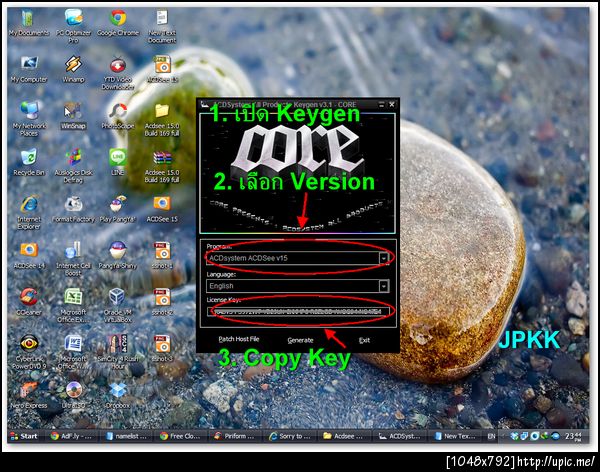600x472 pixels.
Task: Open the My Network Places icon
Action: (29, 119)
